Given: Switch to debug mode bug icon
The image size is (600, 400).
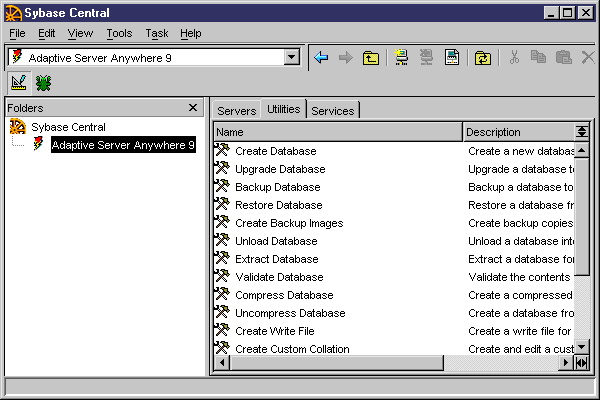Looking at the screenshot, I should [x=43, y=83].
